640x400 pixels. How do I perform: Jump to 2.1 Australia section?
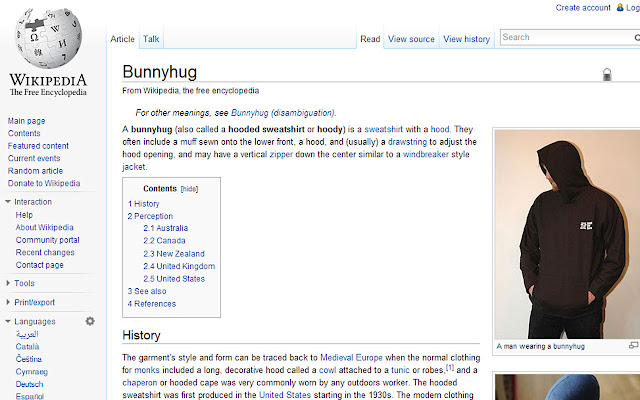click(165, 228)
